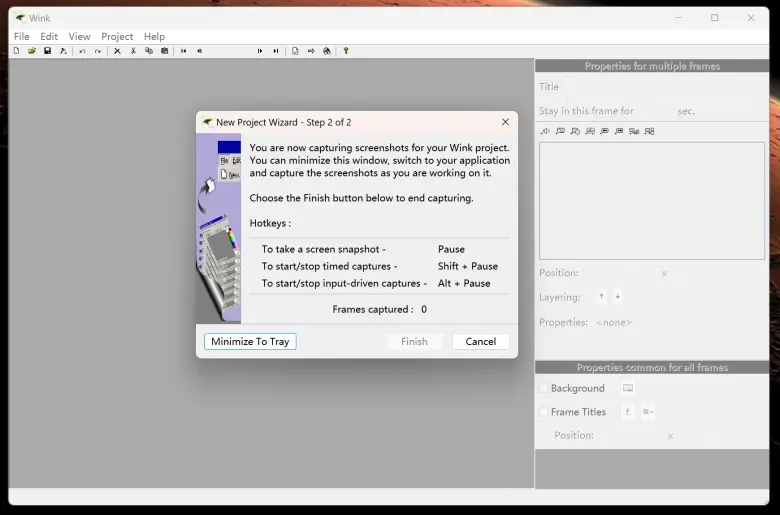Image resolution: width=780 pixels, height=515 pixels.
Task: Click the 'Alt + Pause' hotkey text
Action: (x=464, y=283)
